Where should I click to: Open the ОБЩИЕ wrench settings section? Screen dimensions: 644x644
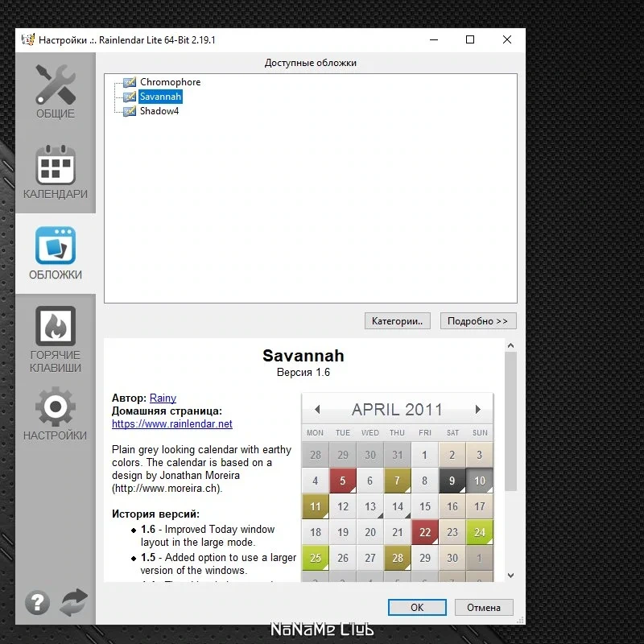pos(56,92)
